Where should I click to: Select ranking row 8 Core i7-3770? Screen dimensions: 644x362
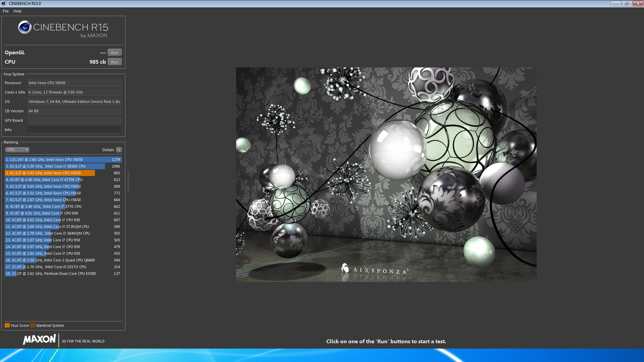pos(63,206)
